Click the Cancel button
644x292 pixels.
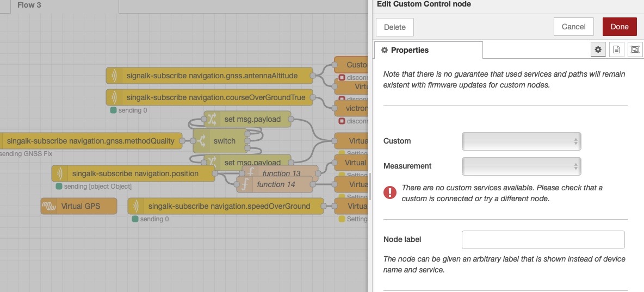[573, 27]
